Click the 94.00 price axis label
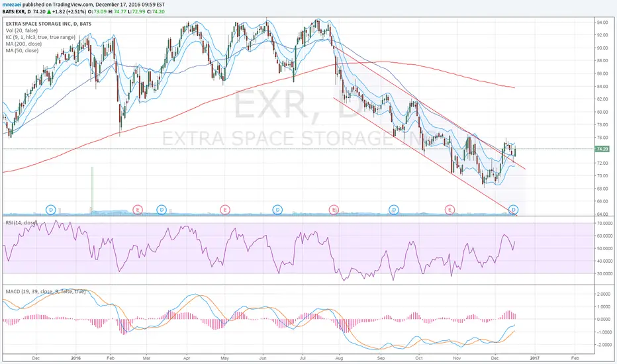Viewport: 617px width, 364px height. click(x=602, y=23)
